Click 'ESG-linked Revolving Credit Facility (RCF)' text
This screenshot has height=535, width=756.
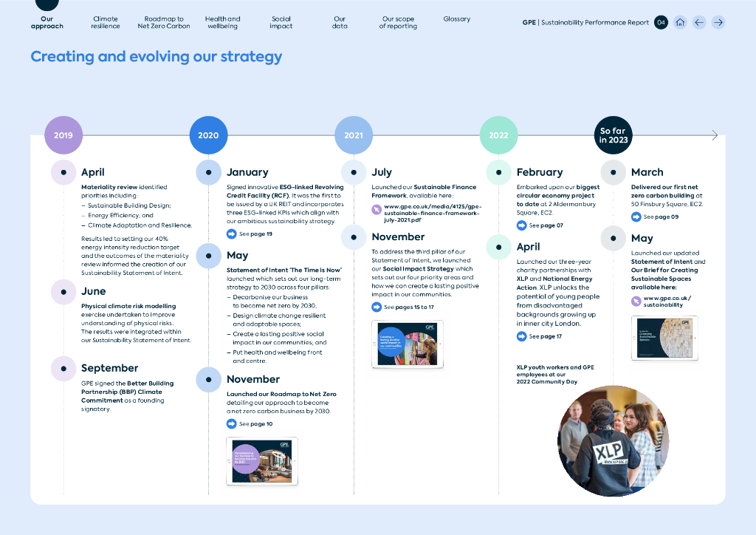(x=285, y=191)
